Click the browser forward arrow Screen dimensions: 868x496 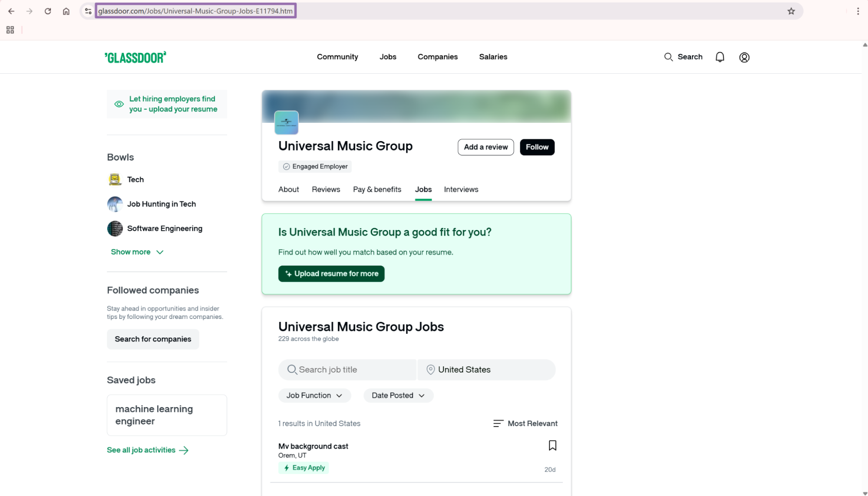[30, 11]
